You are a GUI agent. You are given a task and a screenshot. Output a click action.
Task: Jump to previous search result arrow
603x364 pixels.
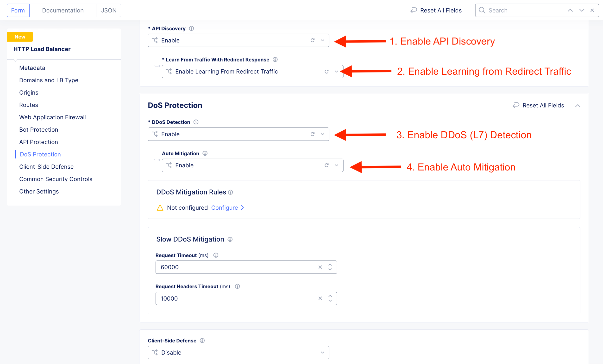coord(570,10)
